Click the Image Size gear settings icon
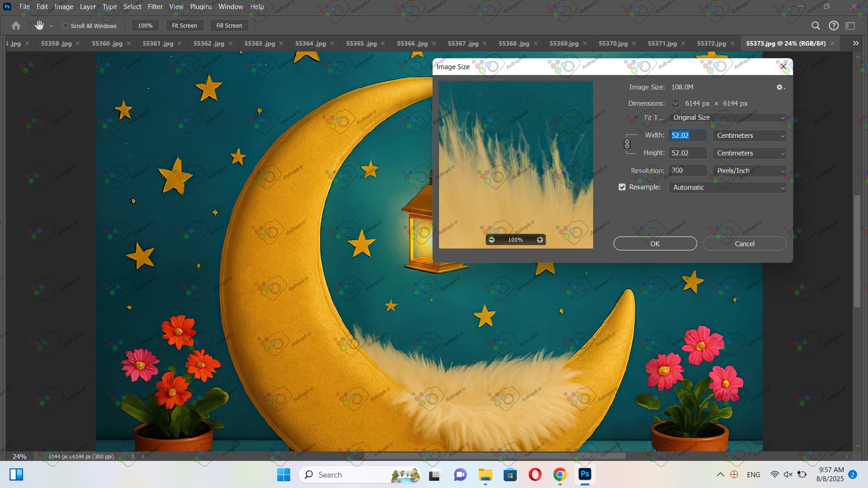 [x=780, y=87]
